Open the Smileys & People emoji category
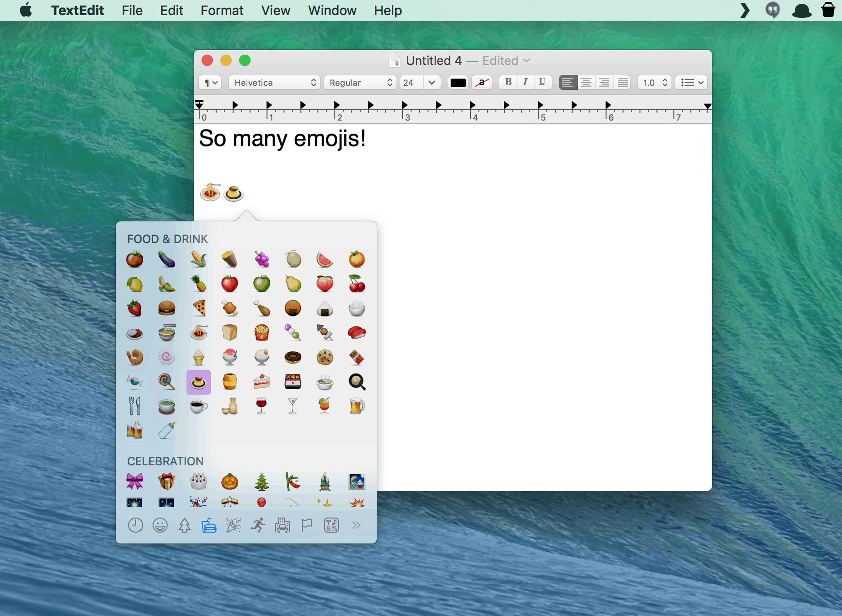Viewport: 842px width, 616px height. (160, 525)
